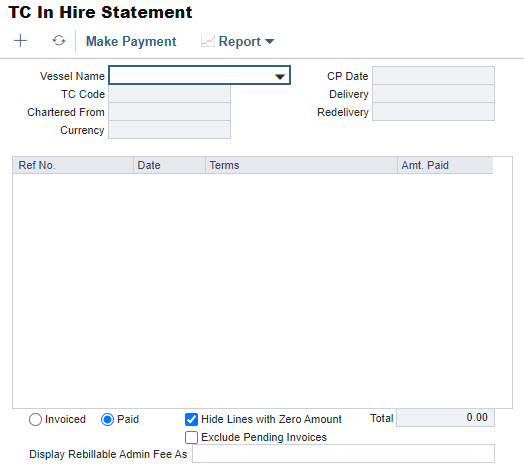Image resolution: width=524 pixels, height=466 pixels.
Task: Click the chart icon beside Report
Action: tap(208, 41)
